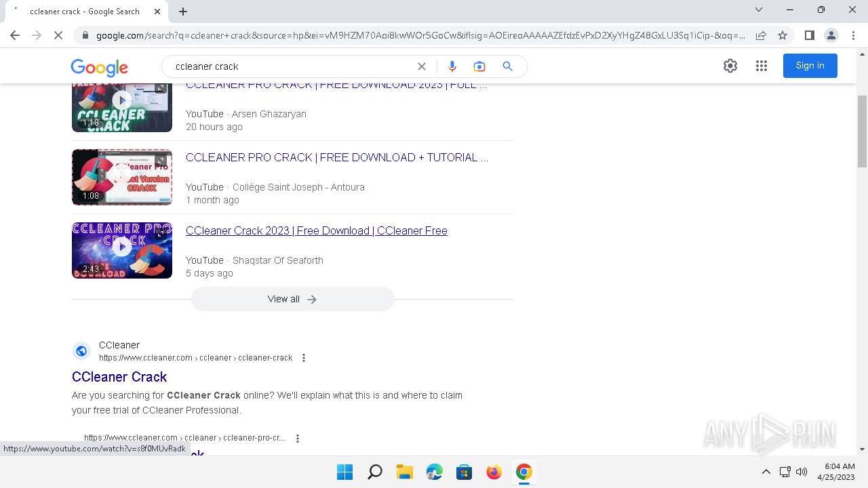
Task: Click the 'Shaqstar Of Seaforth' channel text
Action: click(278, 260)
